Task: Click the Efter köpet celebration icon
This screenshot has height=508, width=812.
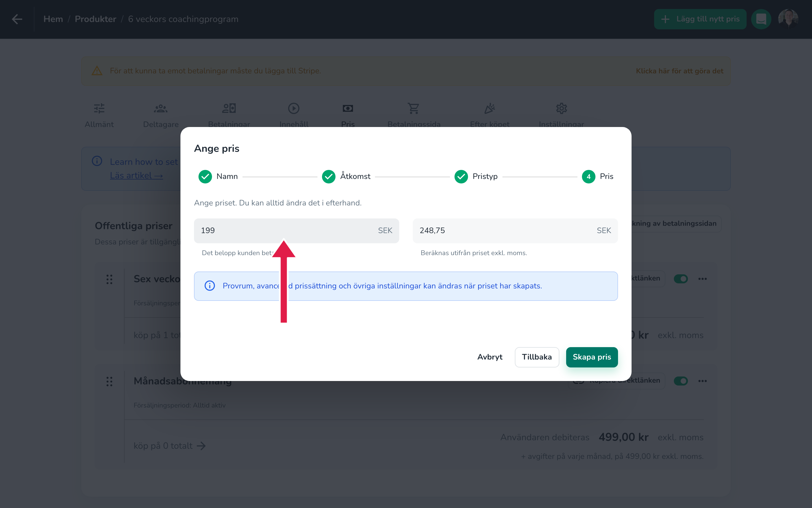Action: pyautogui.click(x=489, y=108)
